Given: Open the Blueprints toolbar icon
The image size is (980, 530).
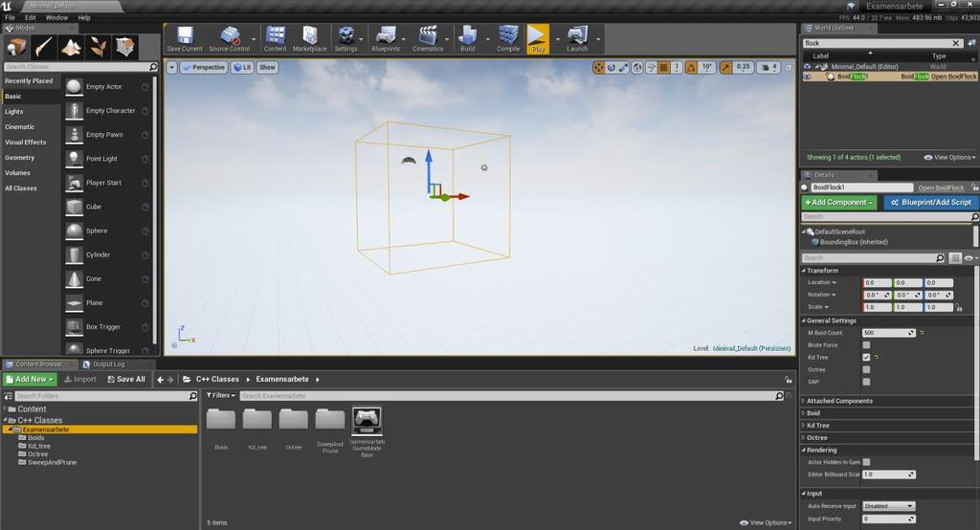Looking at the screenshot, I should point(385,39).
